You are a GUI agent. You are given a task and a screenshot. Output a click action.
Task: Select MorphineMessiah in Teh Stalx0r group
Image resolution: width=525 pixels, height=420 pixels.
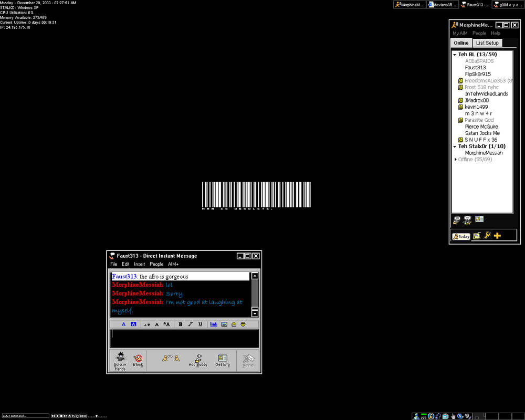click(484, 153)
